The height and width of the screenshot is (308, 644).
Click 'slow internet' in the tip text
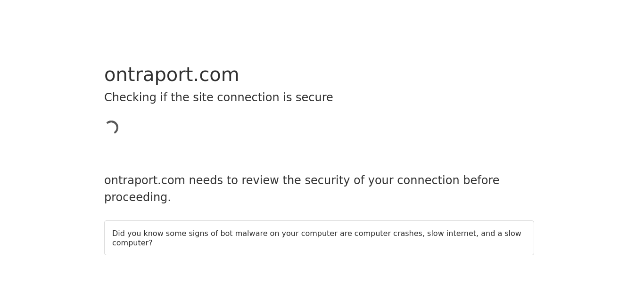(x=453, y=234)
